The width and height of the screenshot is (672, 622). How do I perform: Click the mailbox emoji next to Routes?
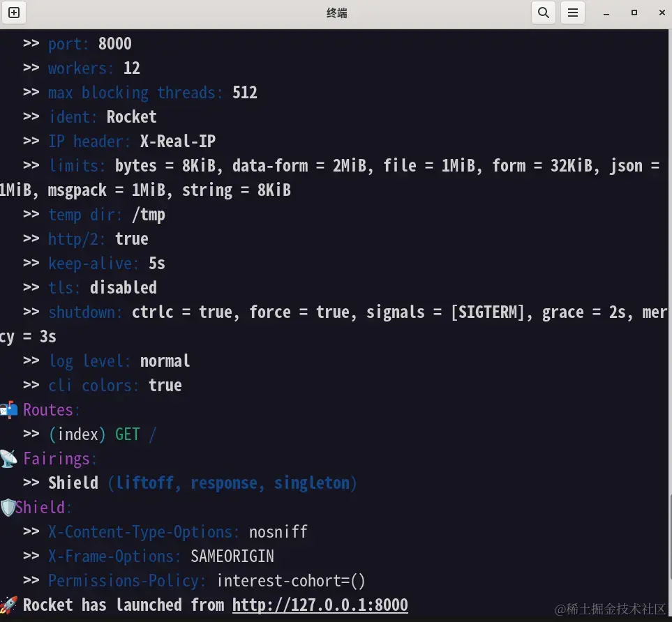(x=8, y=410)
